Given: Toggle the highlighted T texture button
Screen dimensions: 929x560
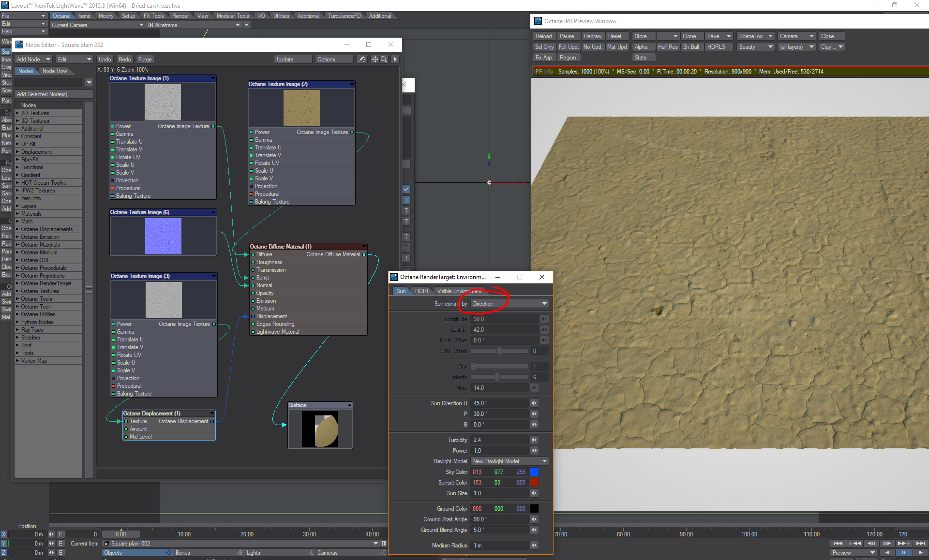Looking at the screenshot, I should point(406,200).
